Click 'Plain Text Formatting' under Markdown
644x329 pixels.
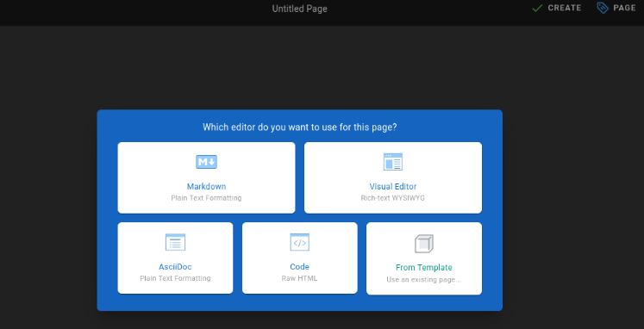tap(206, 198)
